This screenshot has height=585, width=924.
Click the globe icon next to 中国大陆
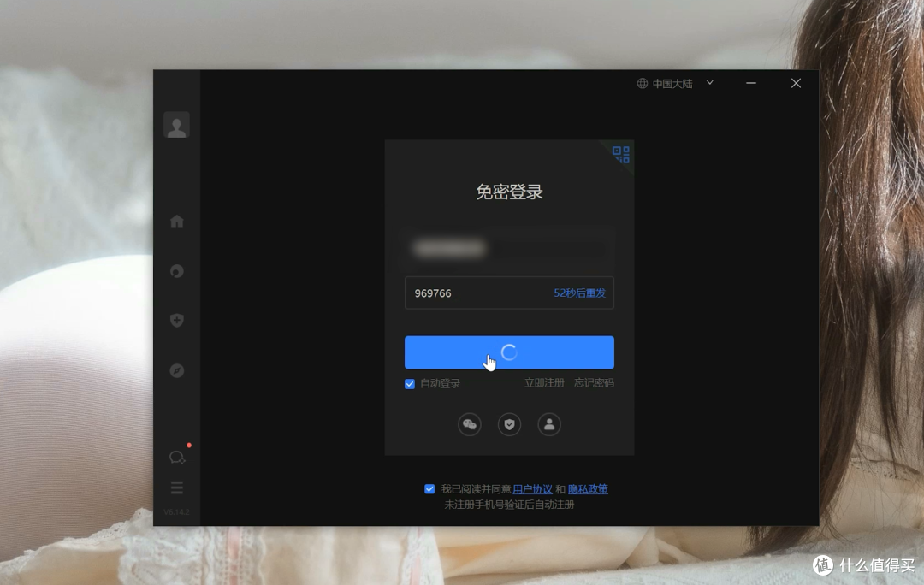tap(643, 83)
